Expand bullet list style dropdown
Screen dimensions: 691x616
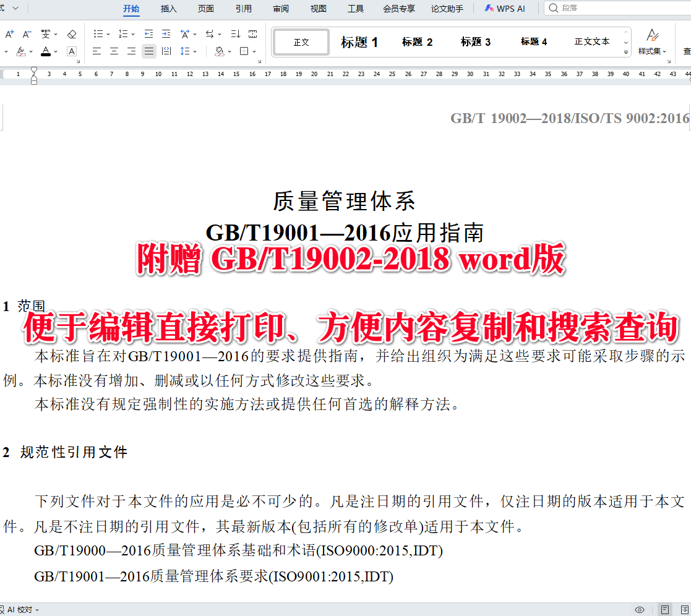tap(108, 34)
